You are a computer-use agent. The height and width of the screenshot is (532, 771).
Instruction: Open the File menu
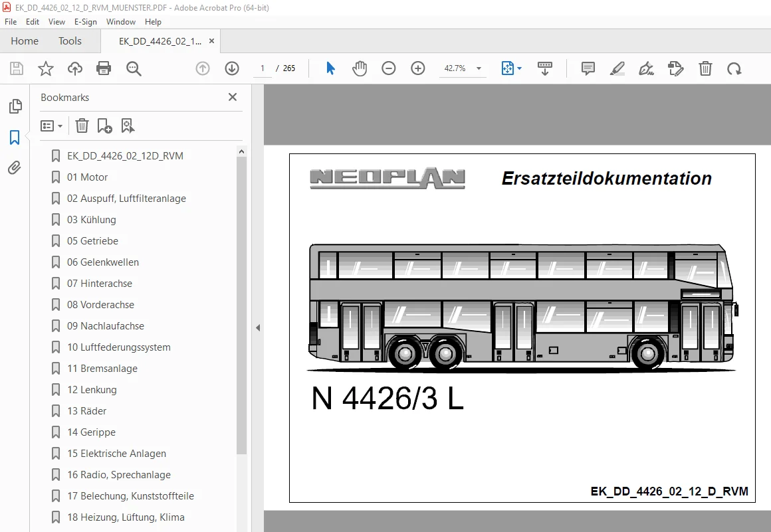tap(11, 22)
